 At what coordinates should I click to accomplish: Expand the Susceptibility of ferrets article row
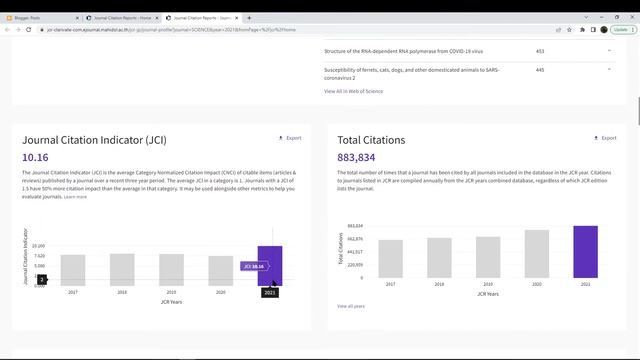609,70
